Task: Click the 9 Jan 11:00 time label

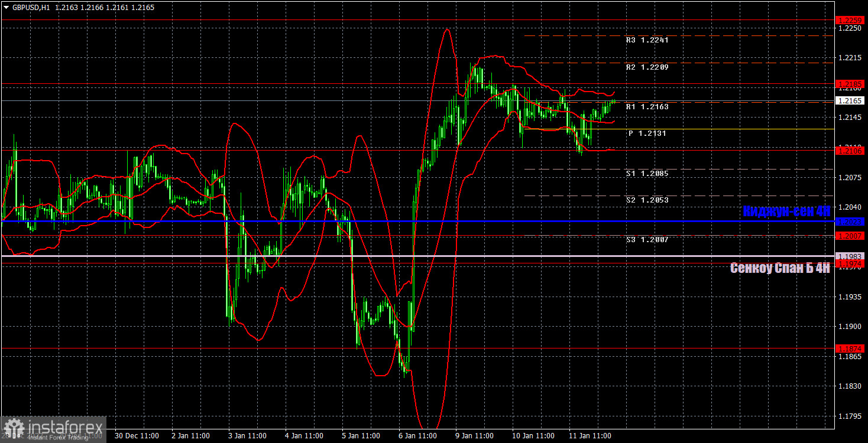Action: 474,436
